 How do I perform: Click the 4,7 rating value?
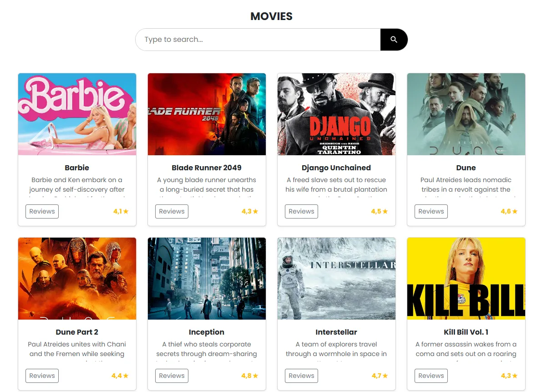tap(376, 376)
